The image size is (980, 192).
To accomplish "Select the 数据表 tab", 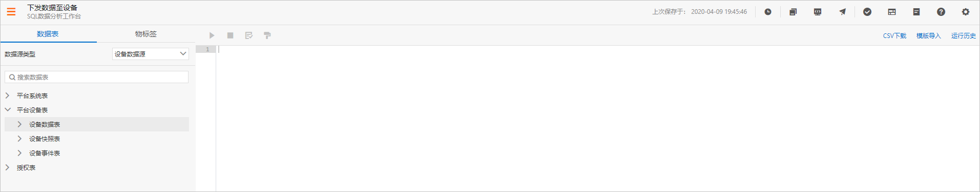I will pyautogui.click(x=48, y=34).
